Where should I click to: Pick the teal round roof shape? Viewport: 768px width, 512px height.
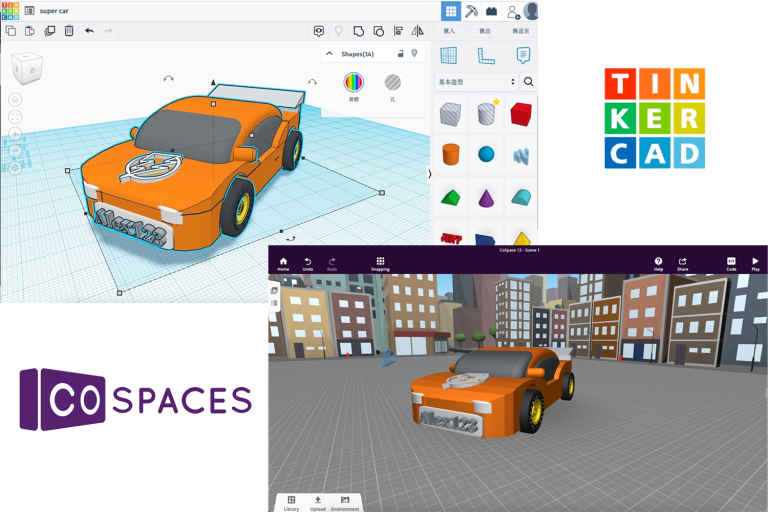[x=521, y=197]
